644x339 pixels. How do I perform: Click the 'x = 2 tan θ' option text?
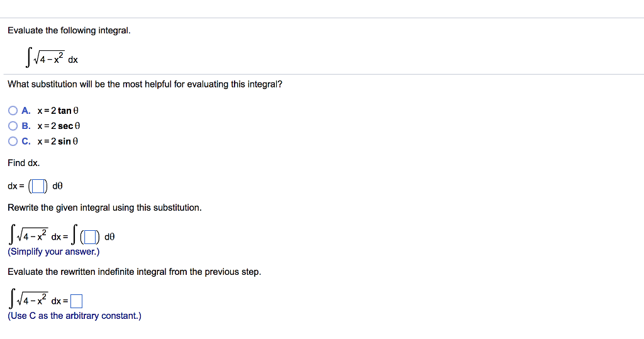coord(58,111)
